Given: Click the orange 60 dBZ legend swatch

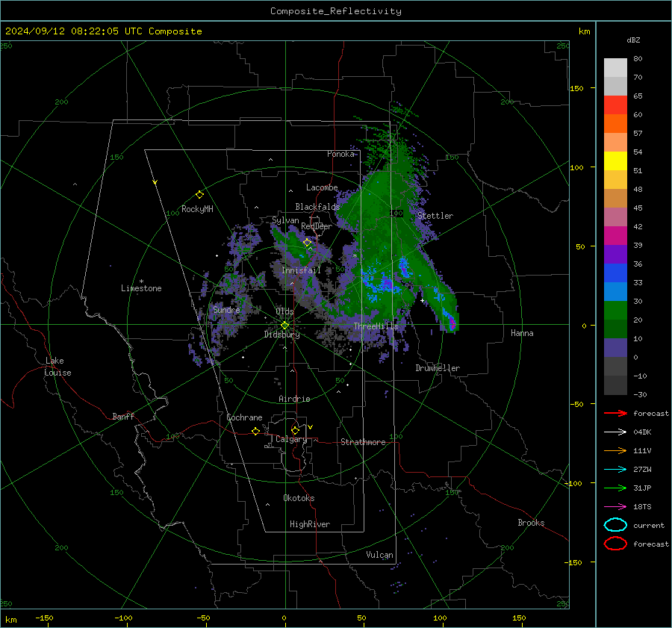Looking at the screenshot, I should pyautogui.click(x=615, y=123).
